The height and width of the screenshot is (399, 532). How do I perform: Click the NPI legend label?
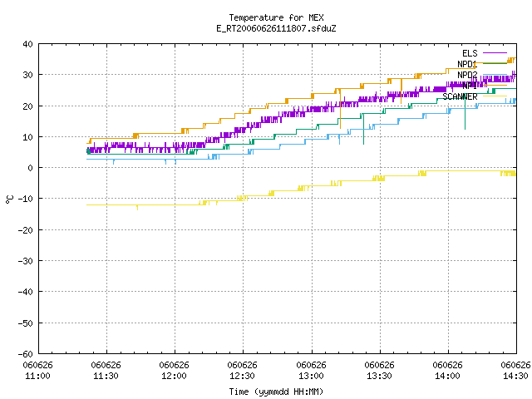(x=470, y=86)
